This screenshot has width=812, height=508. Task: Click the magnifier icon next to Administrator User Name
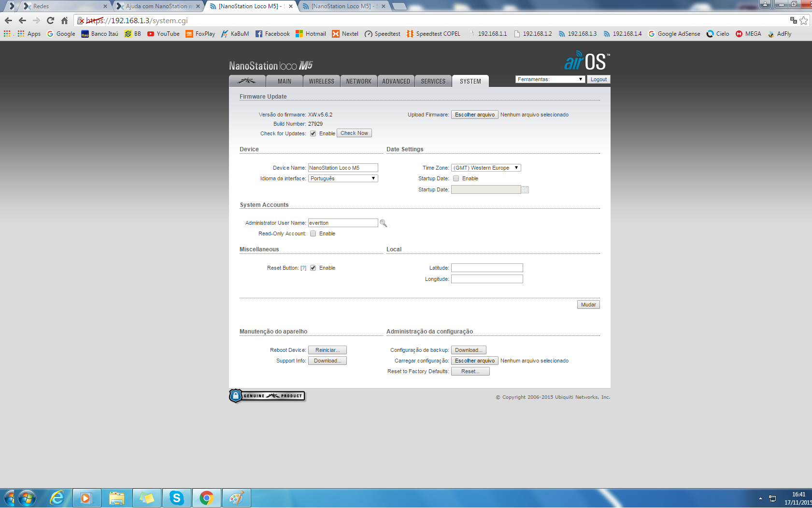tap(384, 223)
